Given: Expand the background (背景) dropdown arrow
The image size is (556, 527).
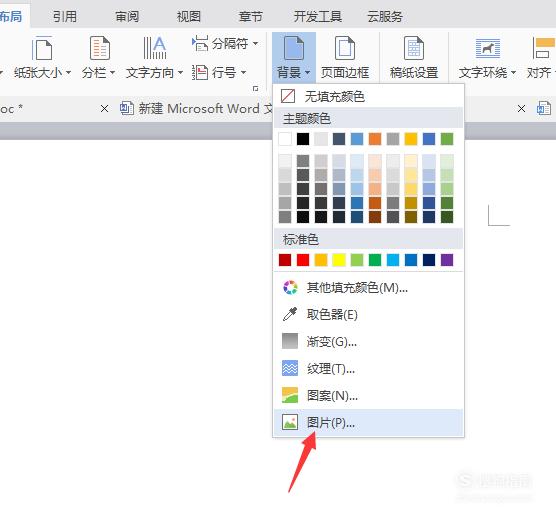Looking at the screenshot, I should (307, 72).
